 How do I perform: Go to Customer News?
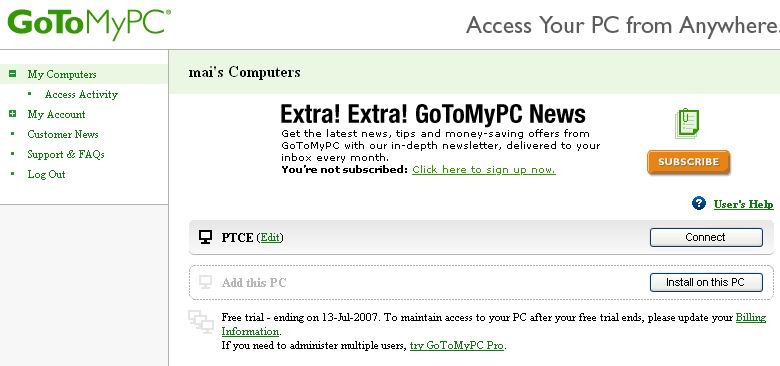[63, 134]
